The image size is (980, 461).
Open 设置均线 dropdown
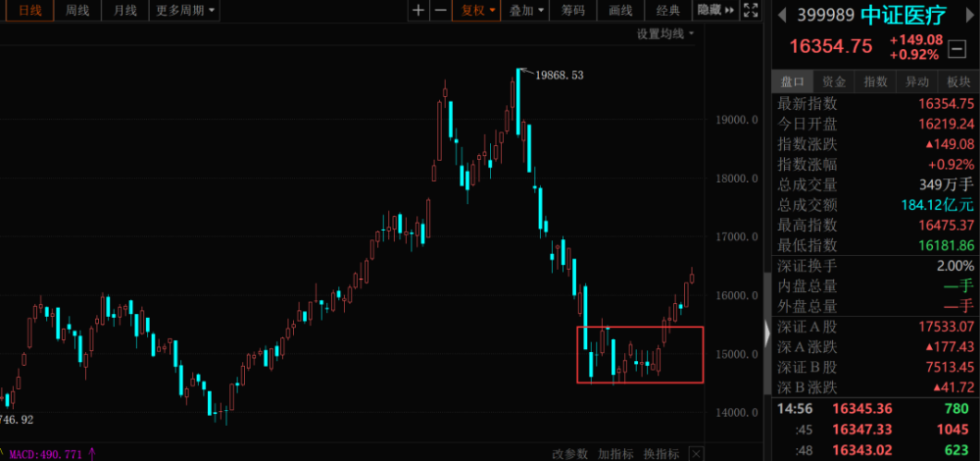[x=665, y=33]
